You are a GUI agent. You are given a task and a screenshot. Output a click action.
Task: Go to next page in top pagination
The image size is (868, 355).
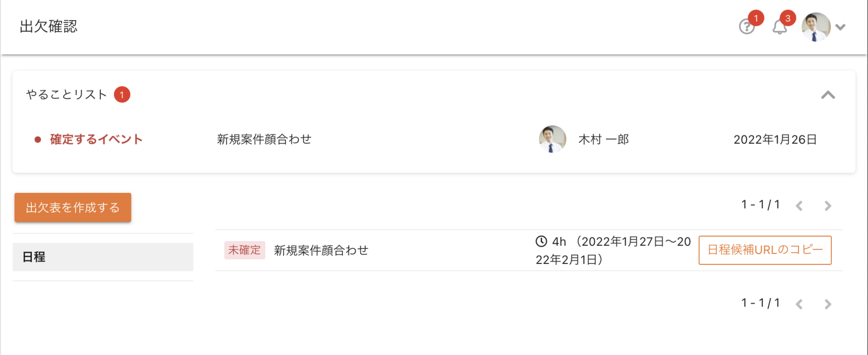click(x=828, y=206)
